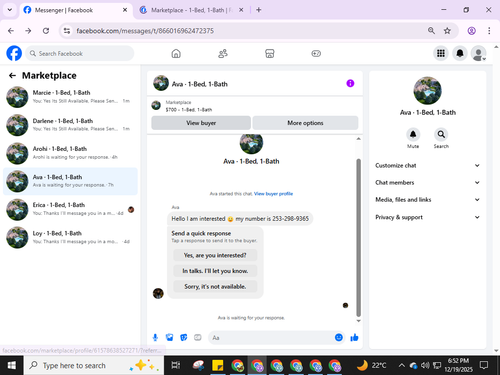Viewport: 500px width, 375px height.
Task: Open the Marketplace storefront icon
Action: 270,53
